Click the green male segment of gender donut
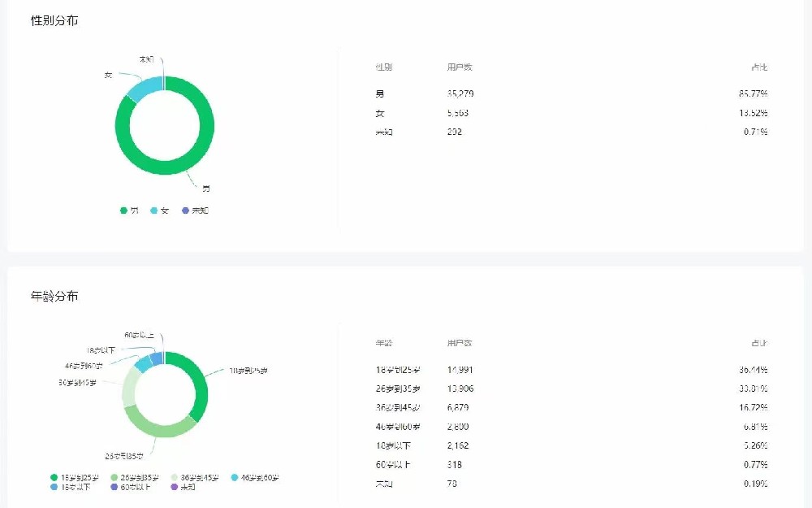The image size is (812, 508). click(x=166, y=169)
